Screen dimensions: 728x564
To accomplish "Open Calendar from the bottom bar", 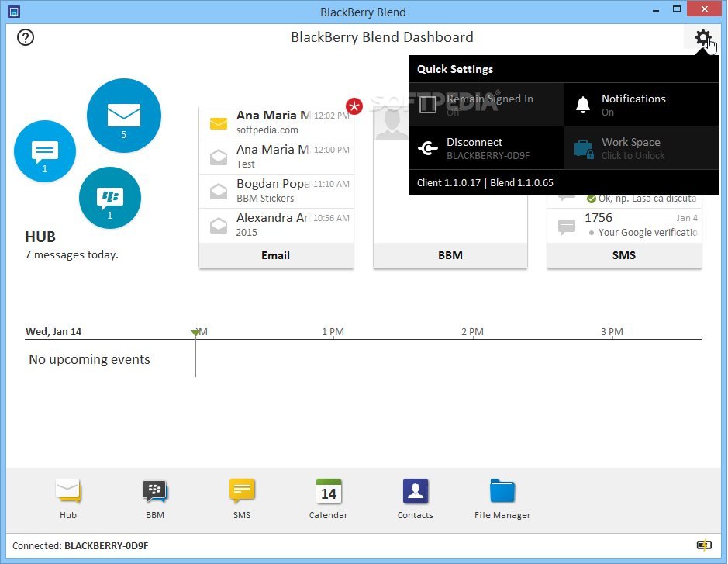I will pyautogui.click(x=328, y=499).
